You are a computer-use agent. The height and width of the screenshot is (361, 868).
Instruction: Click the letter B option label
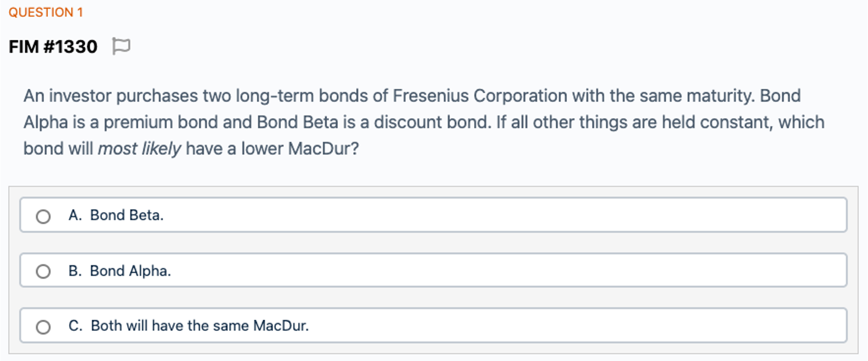(75, 271)
